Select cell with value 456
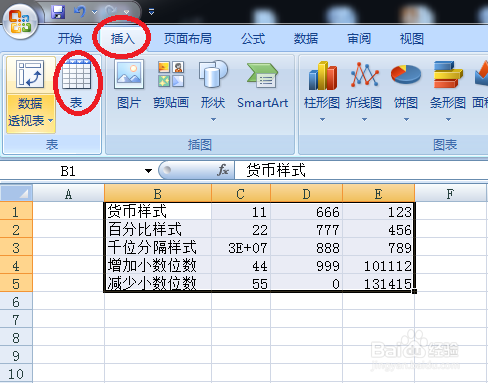This screenshot has height=383, width=488. [378, 229]
